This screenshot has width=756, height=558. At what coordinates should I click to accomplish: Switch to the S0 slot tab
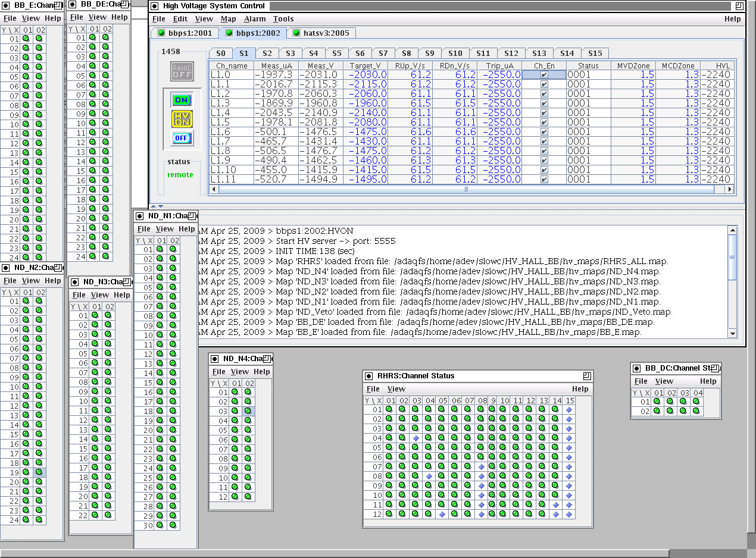[x=221, y=54]
